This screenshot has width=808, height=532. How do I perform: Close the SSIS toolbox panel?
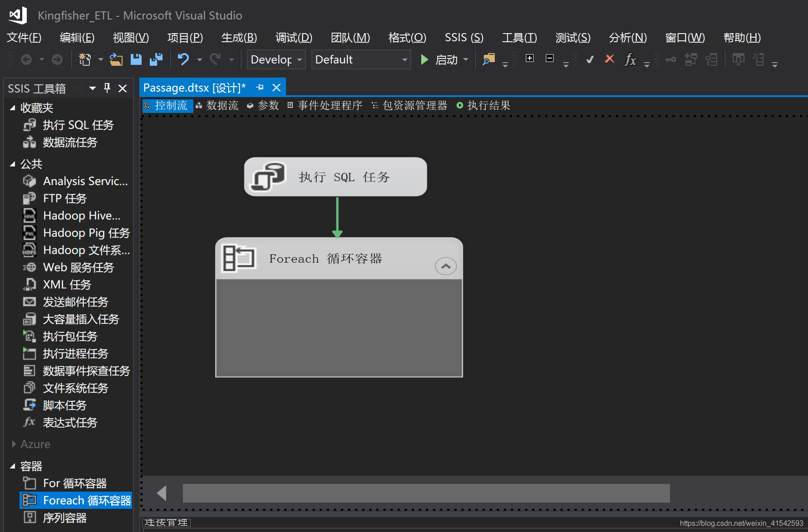click(123, 88)
